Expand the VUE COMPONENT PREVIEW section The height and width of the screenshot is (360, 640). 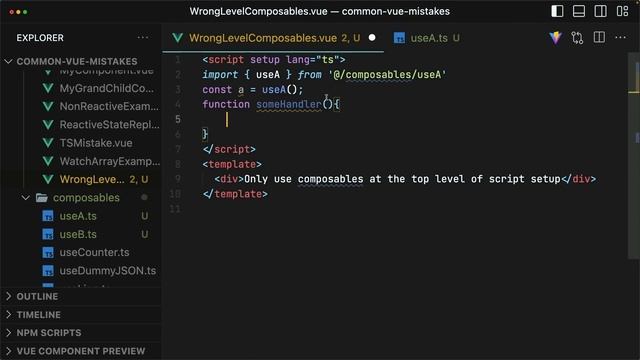[x=81, y=351]
